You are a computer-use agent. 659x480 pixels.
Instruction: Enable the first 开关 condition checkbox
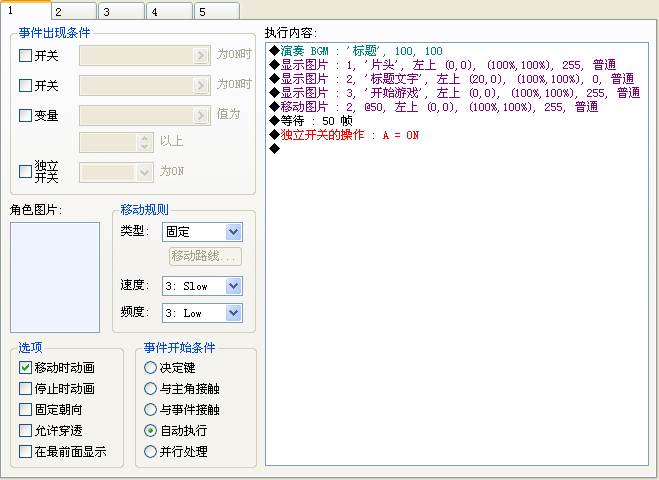(x=25, y=55)
